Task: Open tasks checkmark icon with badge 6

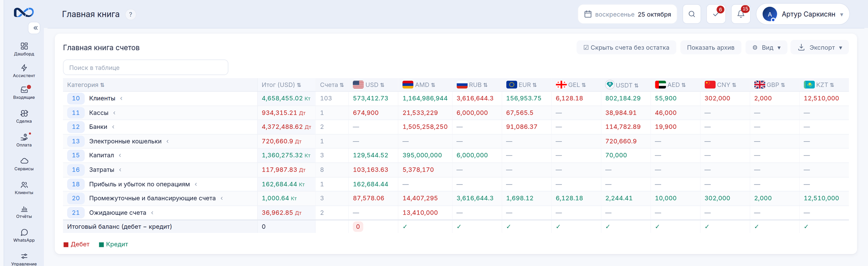Action: click(716, 14)
